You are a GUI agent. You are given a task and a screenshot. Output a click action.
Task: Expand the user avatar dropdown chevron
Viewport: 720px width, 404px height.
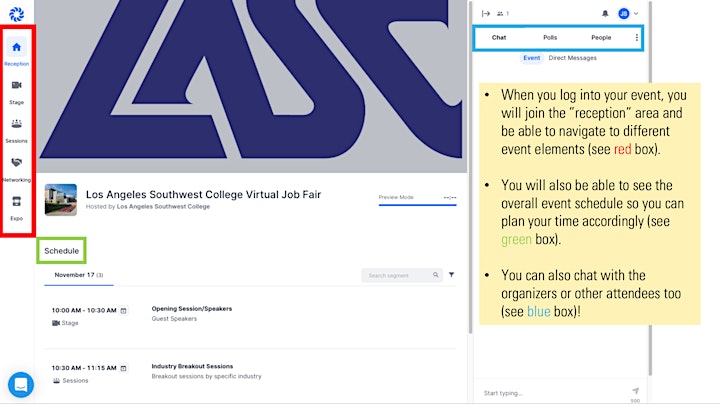[636, 14]
